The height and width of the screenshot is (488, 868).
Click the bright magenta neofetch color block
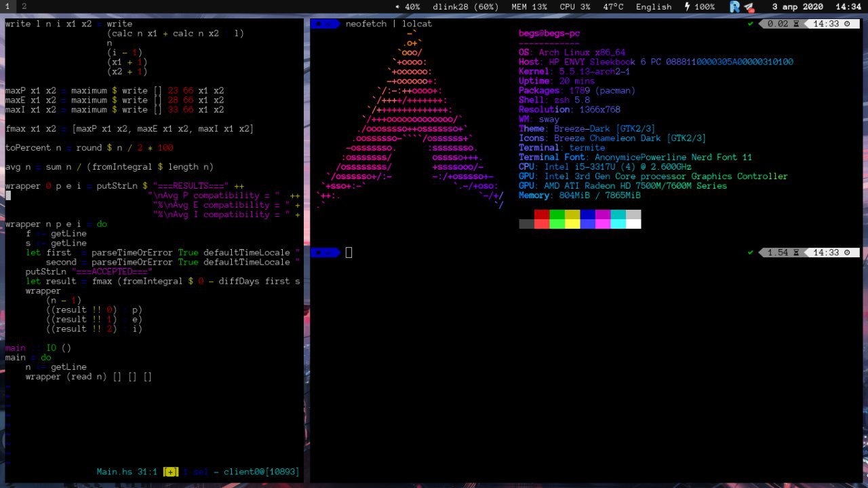coord(603,223)
